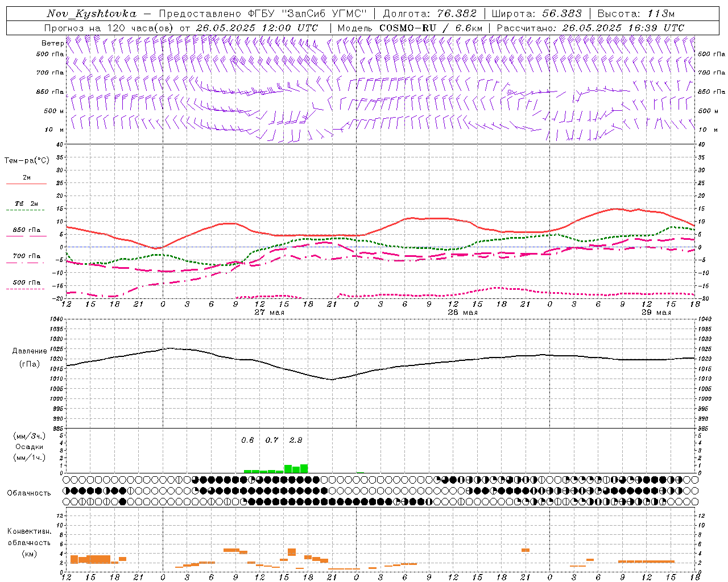
Task: Click the 27 мая date label
Action: tap(269, 313)
